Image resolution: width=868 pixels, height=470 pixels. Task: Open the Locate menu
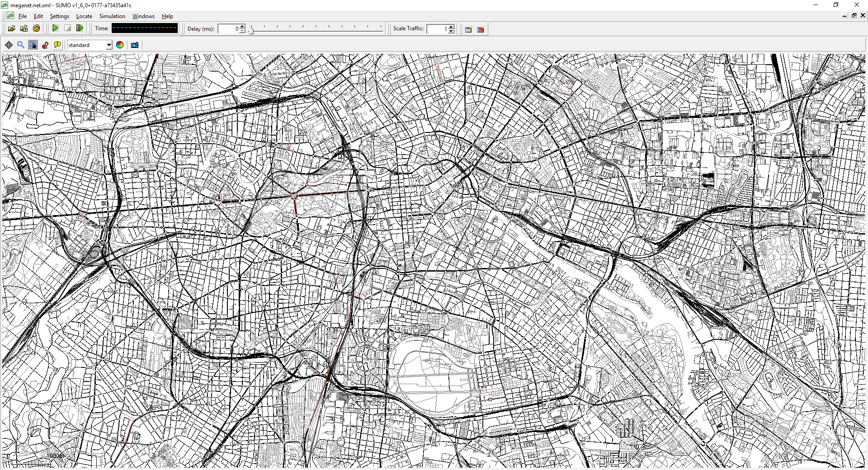[84, 16]
